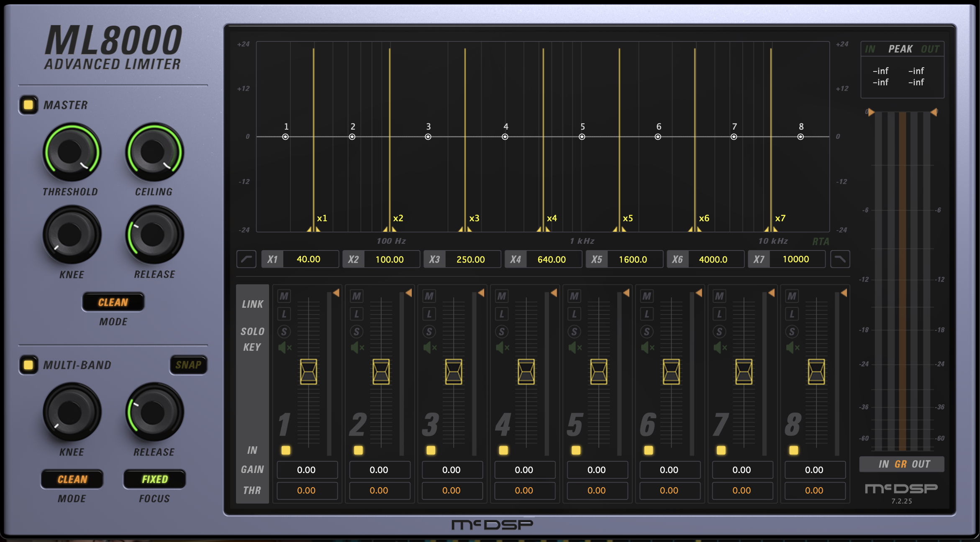Toggle the low-pass filter shape icon
Image resolution: width=980 pixels, height=542 pixels.
tap(840, 259)
